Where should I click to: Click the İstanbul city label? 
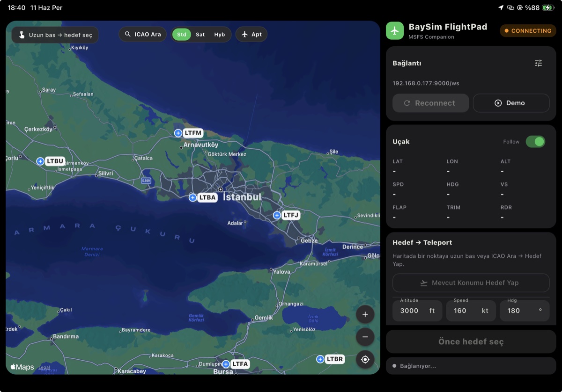(x=242, y=197)
